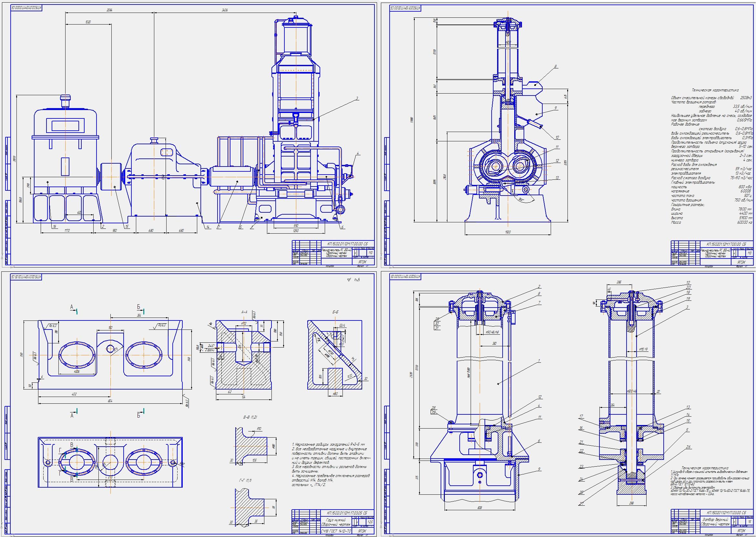Select the '250дм3' mixing chamber volume value
Image resolution: width=756 pixels, height=537 pixels.
click(746, 98)
